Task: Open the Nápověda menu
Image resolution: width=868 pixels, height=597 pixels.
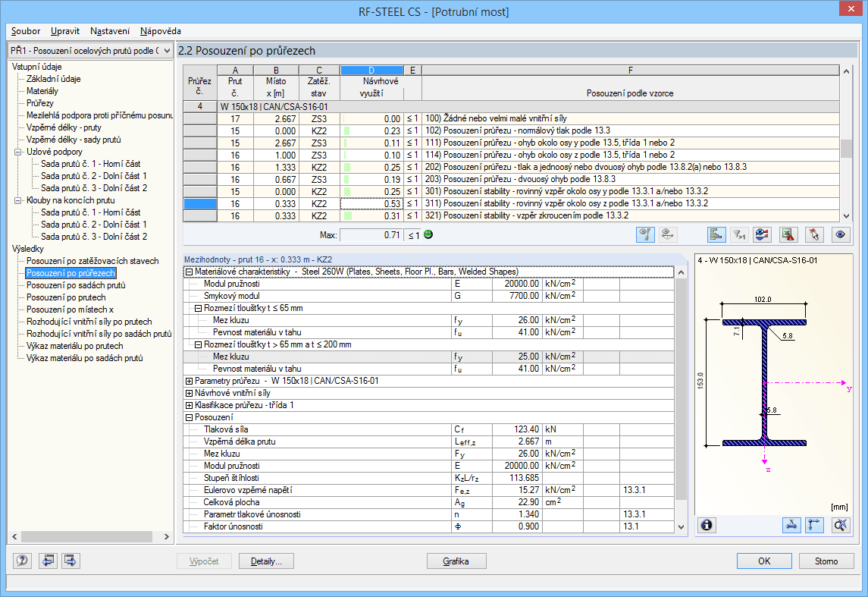Action: click(161, 31)
